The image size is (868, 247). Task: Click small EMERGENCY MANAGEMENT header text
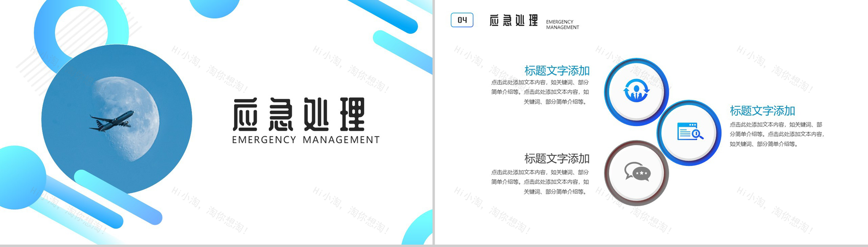[x=562, y=25]
